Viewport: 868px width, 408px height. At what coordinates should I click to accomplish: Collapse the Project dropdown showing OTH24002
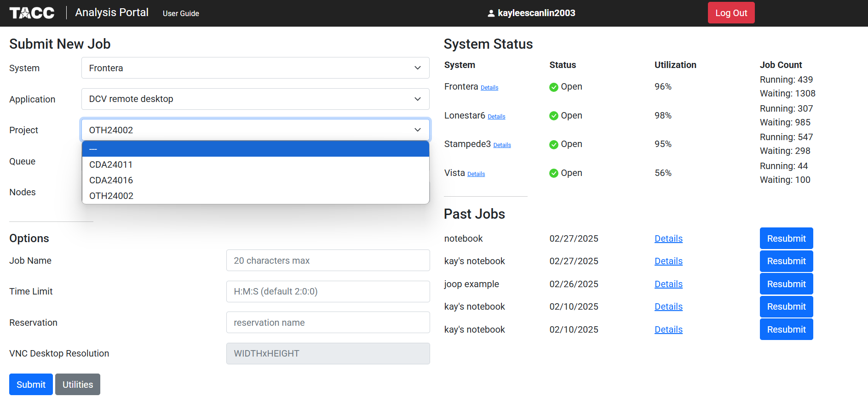[x=255, y=130]
